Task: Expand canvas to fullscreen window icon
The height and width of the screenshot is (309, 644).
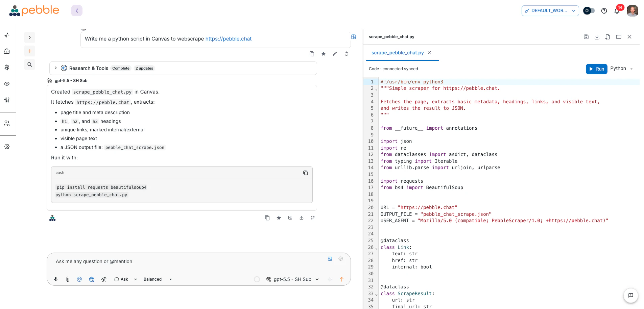Action: pyautogui.click(x=619, y=37)
